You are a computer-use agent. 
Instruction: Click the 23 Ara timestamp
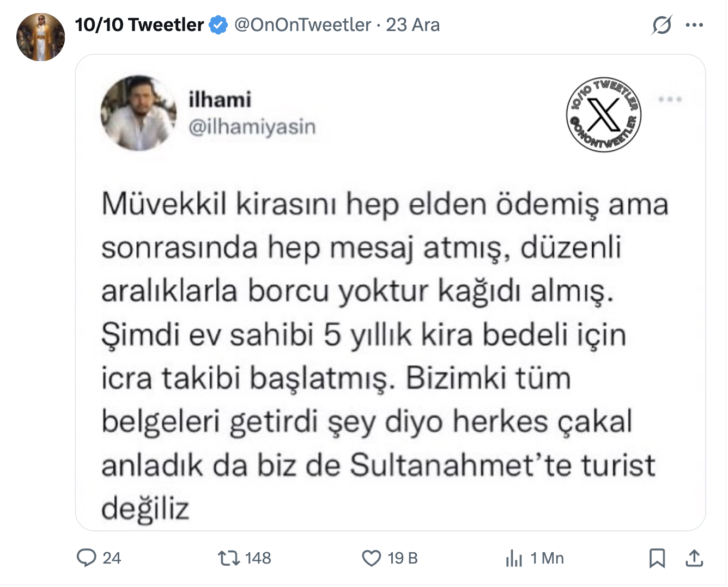tap(412, 25)
